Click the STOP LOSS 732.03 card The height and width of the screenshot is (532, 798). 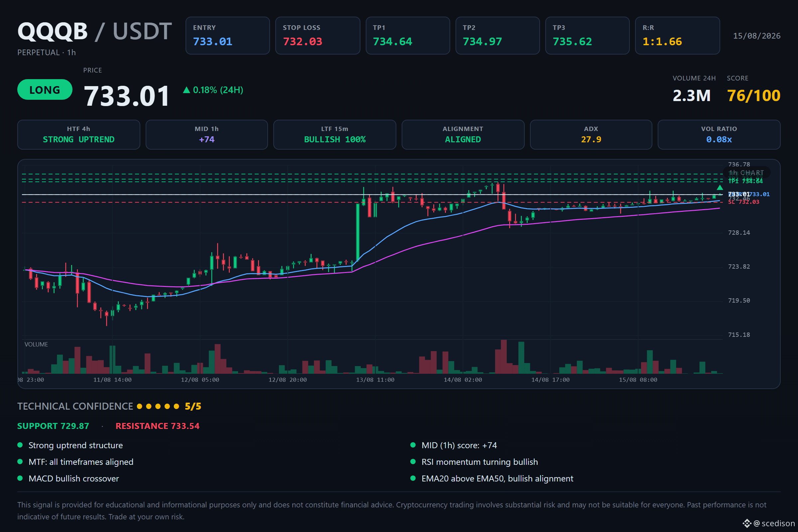(x=318, y=36)
